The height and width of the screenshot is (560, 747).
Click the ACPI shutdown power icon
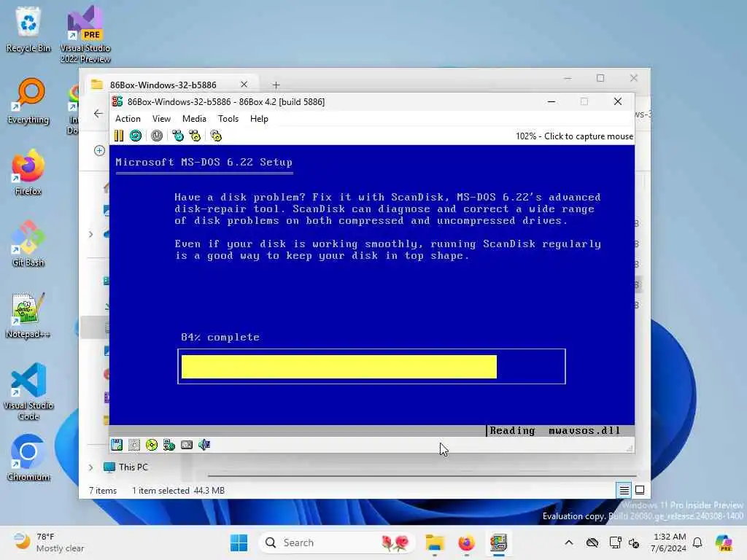pyautogui.click(x=157, y=136)
